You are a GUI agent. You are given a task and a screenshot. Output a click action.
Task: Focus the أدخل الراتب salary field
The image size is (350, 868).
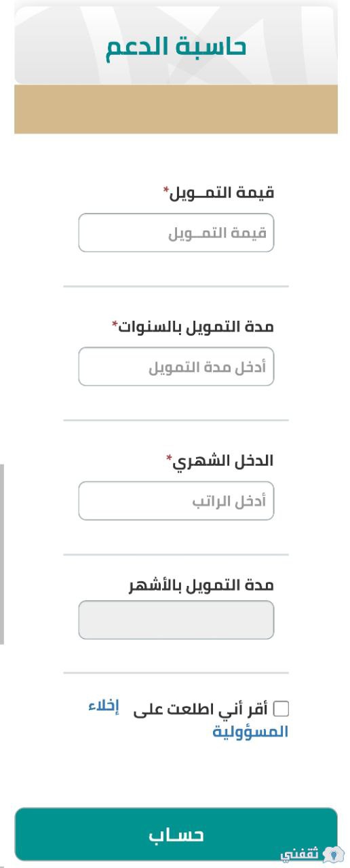tap(176, 501)
